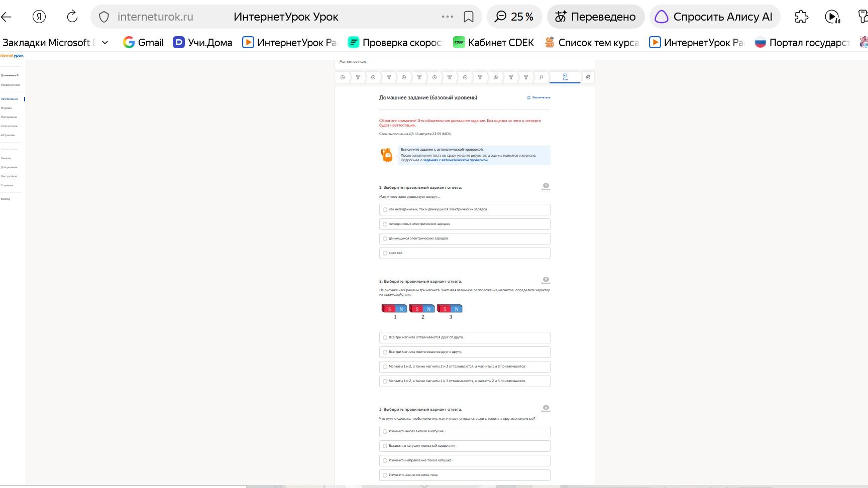Choose 'Изменить направление тока в катушке'

pyautogui.click(x=465, y=460)
